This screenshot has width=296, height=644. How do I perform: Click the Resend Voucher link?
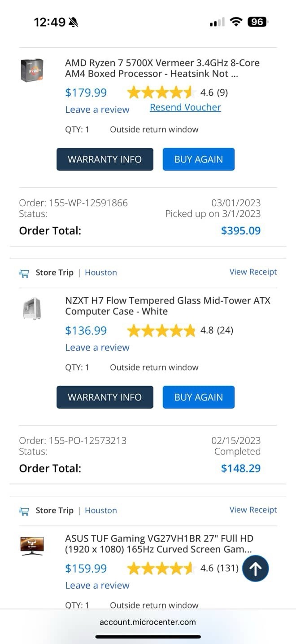tap(185, 107)
